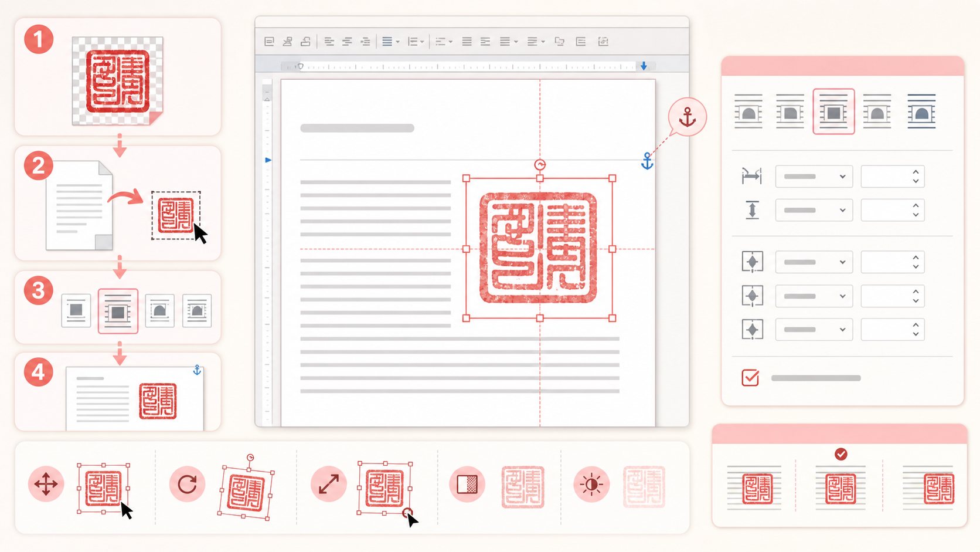The height and width of the screenshot is (552, 980).
Task: Click the plain lines icon right of the folder icon
Action: (x=581, y=42)
